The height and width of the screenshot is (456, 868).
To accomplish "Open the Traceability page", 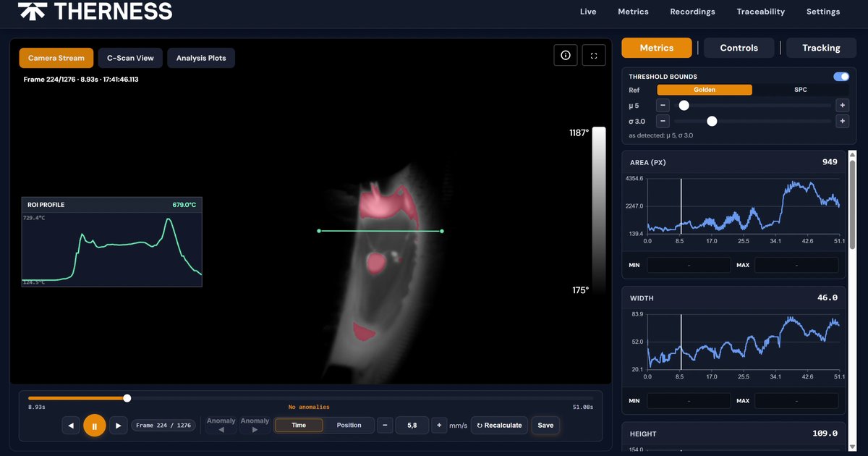I will click(760, 12).
